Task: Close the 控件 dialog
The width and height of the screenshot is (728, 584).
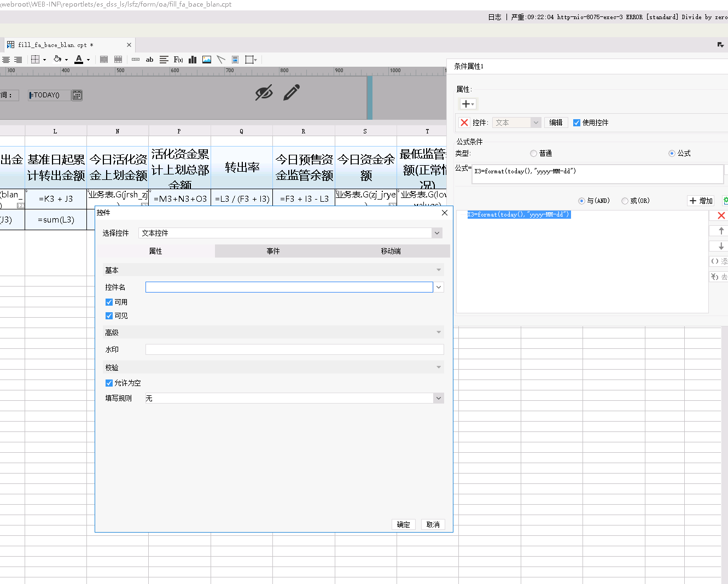Action: click(x=445, y=213)
